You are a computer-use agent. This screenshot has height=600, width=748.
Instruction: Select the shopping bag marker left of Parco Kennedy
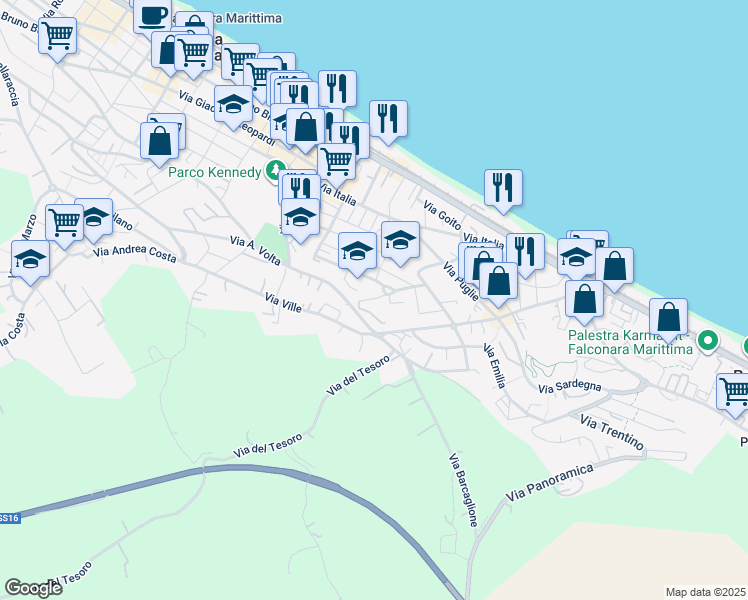point(160,141)
